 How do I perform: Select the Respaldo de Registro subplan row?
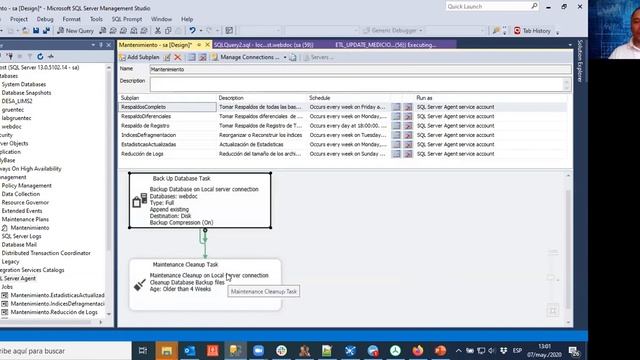(x=343, y=126)
